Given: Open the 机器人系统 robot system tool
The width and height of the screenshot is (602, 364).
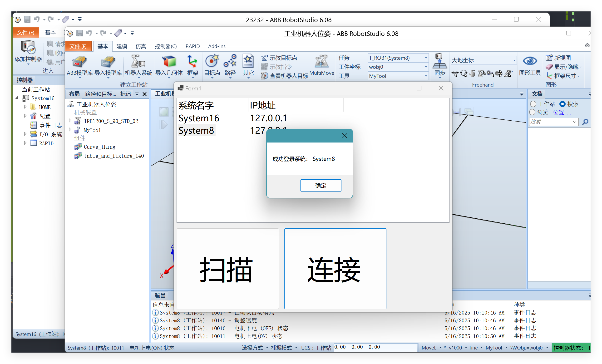Looking at the screenshot, I should click(138, 65).
